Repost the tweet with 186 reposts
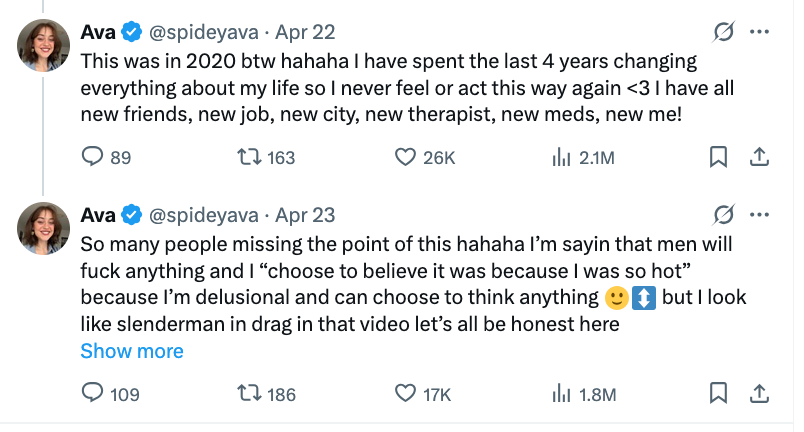Viewport: 804px width, 432px height. click(249, 394)
